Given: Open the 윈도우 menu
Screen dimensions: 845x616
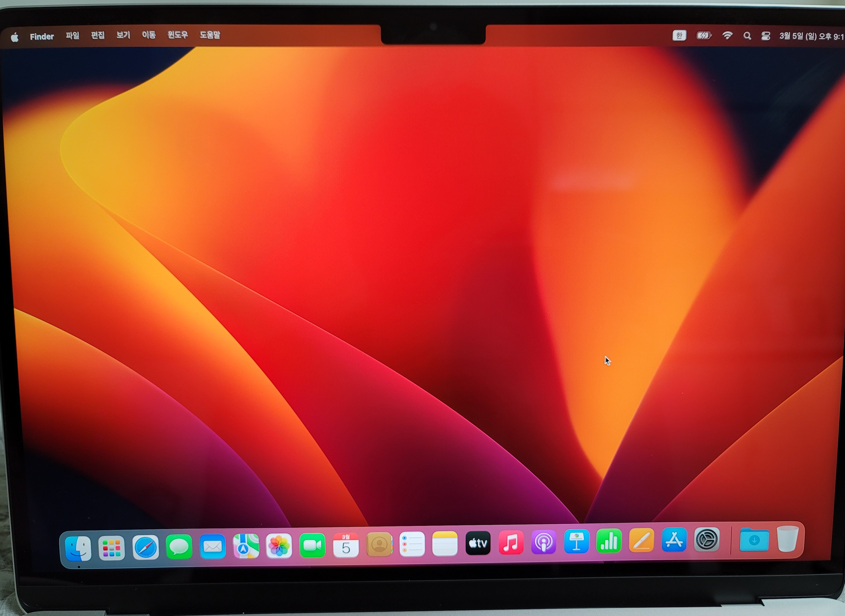Looking at the screenshot, I should (x=178, y=35).
